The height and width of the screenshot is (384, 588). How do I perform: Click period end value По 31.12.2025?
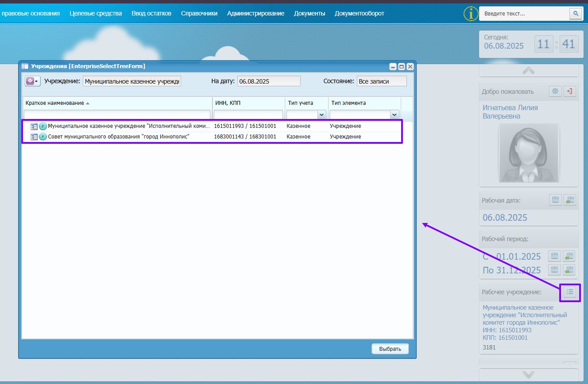click(x=512, y=270)
